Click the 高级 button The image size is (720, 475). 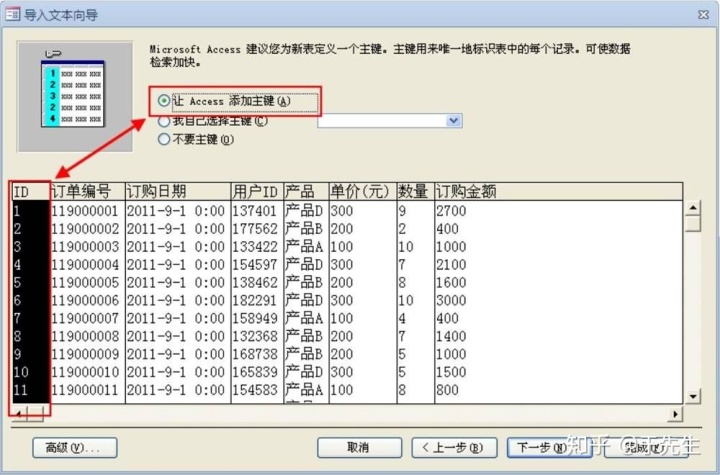(x=75, y=447)
